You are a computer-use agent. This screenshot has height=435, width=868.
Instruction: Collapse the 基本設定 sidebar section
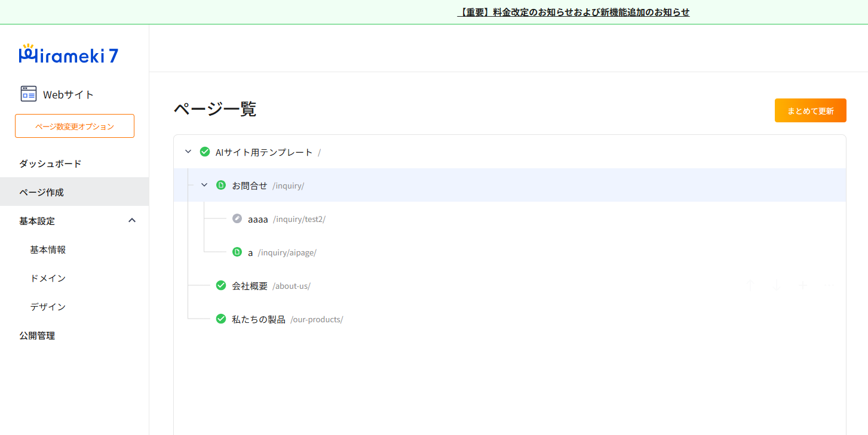pos(132,221)
